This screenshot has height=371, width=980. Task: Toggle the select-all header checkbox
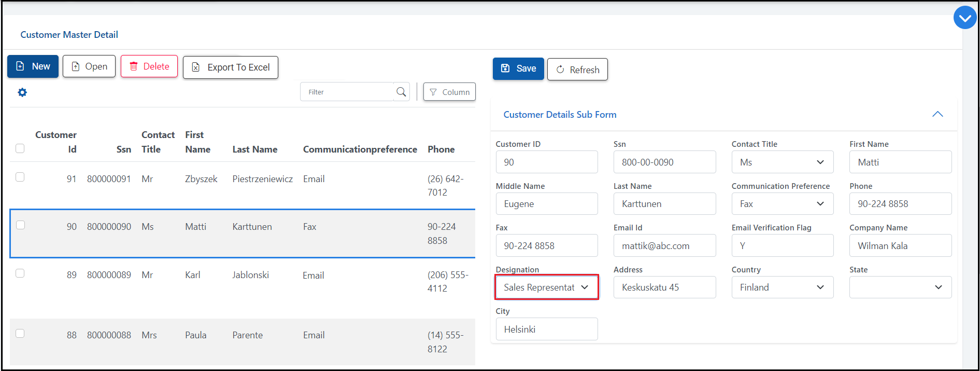coord(20,148)
